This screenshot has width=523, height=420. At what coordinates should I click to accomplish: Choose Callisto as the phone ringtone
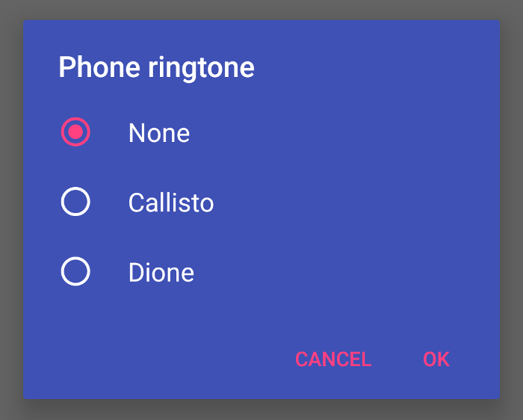[171, 203]
